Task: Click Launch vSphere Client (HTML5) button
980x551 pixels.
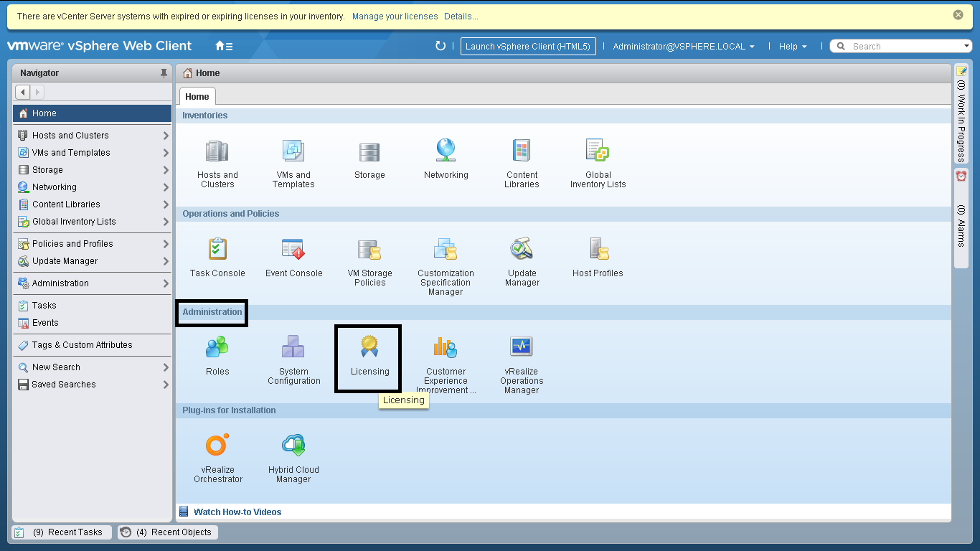Action: tap(527, 47)
